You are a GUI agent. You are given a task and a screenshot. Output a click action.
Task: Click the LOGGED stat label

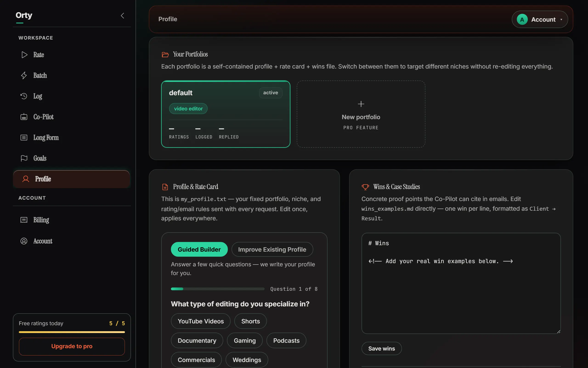coord(204,137)
